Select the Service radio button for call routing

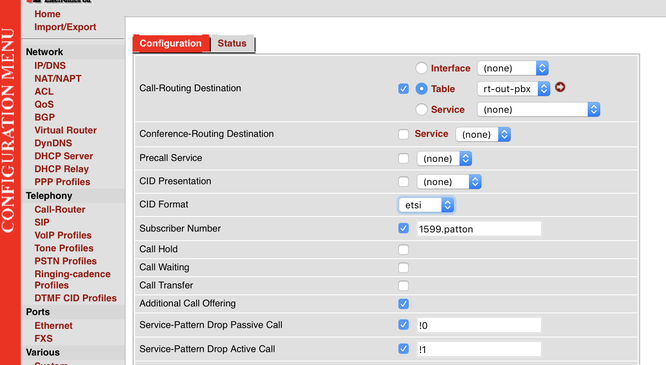point(421,109)
